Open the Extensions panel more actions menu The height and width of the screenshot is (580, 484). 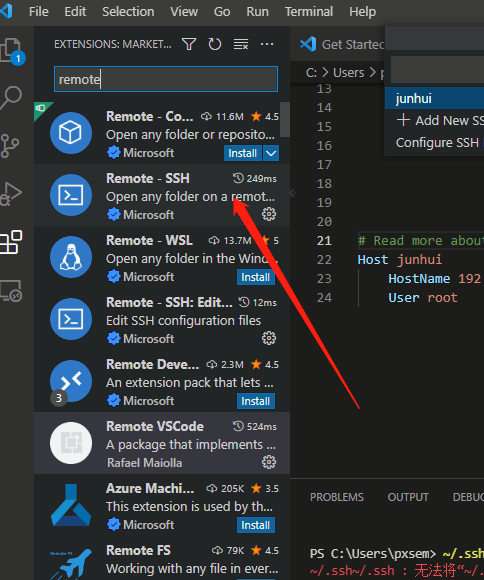click(x=267, y=44)
